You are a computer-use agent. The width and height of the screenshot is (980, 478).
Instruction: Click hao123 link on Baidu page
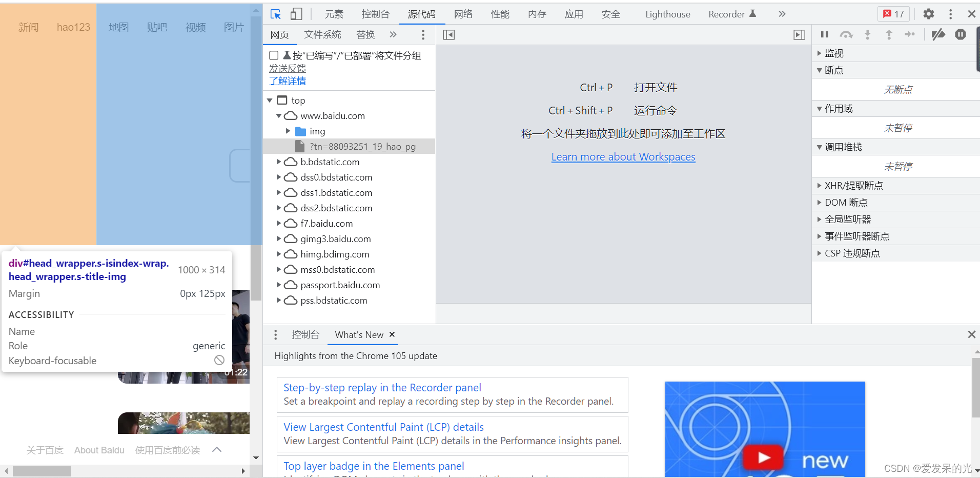73,27
